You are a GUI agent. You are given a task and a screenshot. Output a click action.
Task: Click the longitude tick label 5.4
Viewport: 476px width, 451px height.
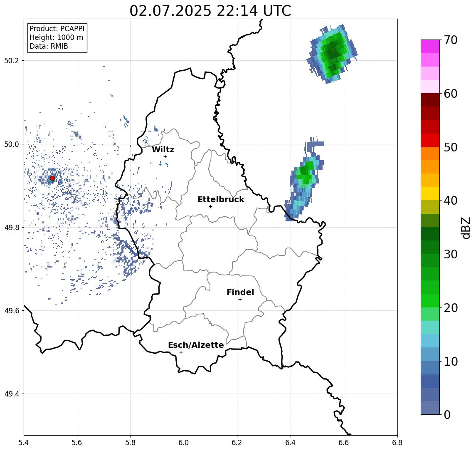[24, 443]
